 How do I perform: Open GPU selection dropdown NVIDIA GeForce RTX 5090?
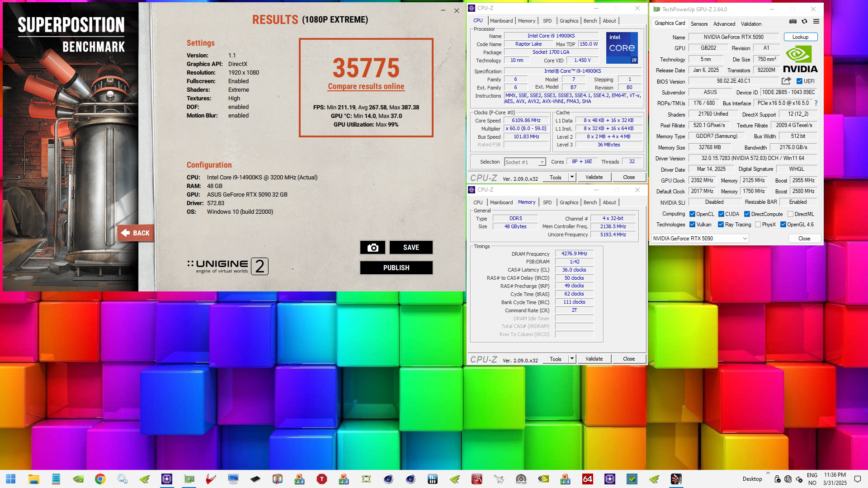[x=700, y=239]
